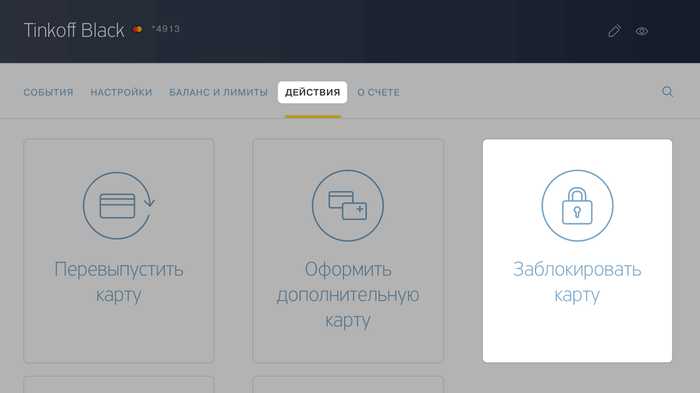Screen dimensions: 700x393
Task: Select the Действия tab
Action: [312, 92]
